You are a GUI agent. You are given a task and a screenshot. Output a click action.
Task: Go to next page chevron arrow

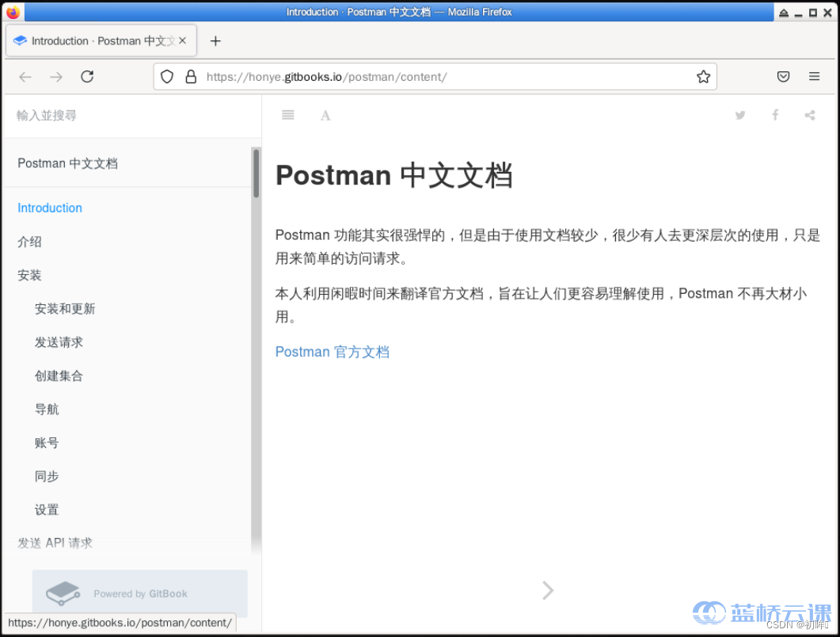pos(548,590)
